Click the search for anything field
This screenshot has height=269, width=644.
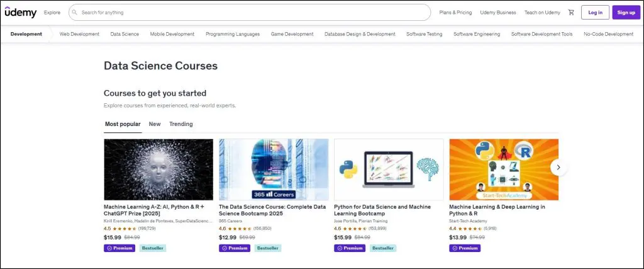[250, 13]
